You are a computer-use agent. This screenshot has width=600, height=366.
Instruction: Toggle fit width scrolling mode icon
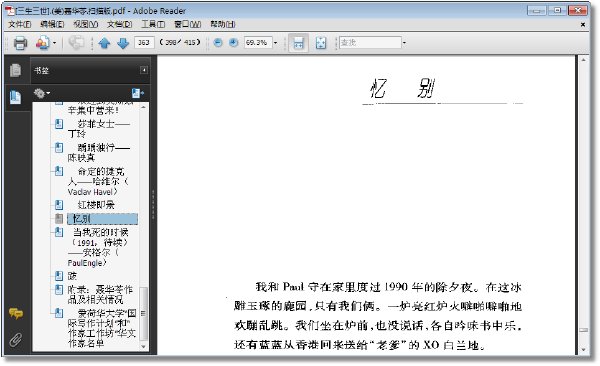(298, 43)
